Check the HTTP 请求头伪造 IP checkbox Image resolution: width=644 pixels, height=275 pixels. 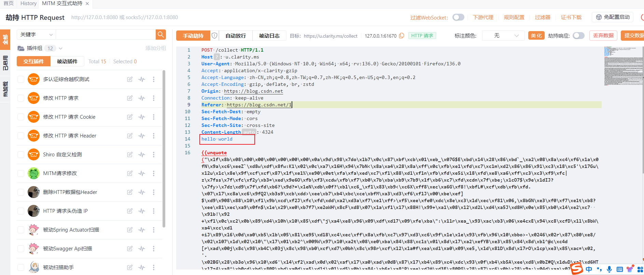pos(21,211)
